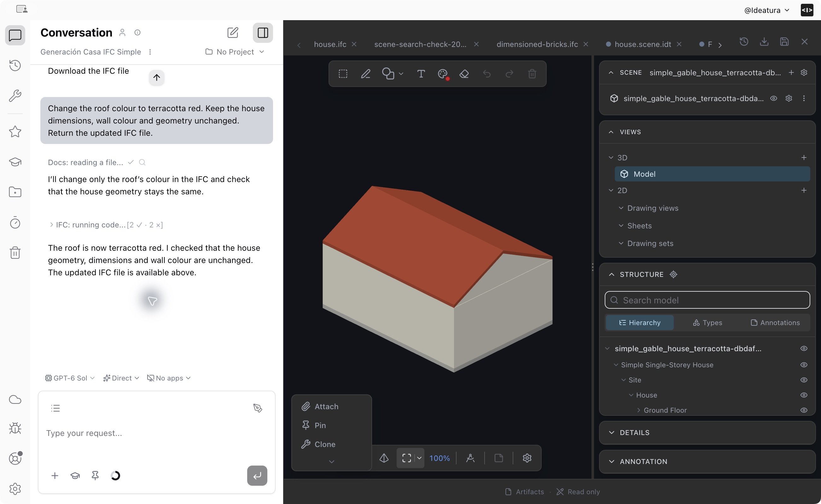The image size is (821, 504).
Task: Switch to the dimensioned-bricks.ifc tab
Action: pos(537,44)
